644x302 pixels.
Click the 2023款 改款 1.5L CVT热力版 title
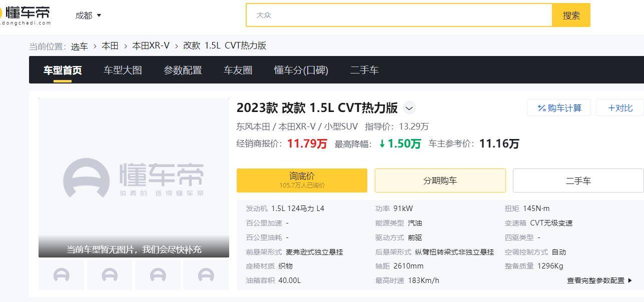[x=317, y=108]
